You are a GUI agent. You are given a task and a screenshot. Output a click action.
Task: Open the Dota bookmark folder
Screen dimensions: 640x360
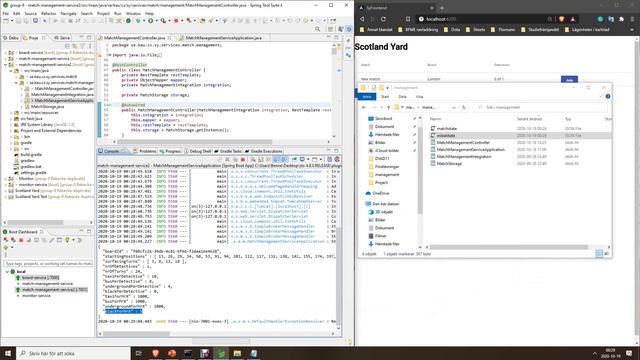point(452,29)
